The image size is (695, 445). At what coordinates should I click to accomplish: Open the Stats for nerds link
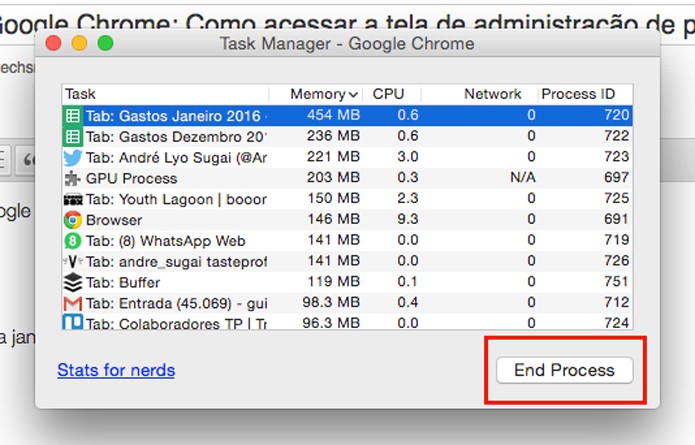[116, 370]
